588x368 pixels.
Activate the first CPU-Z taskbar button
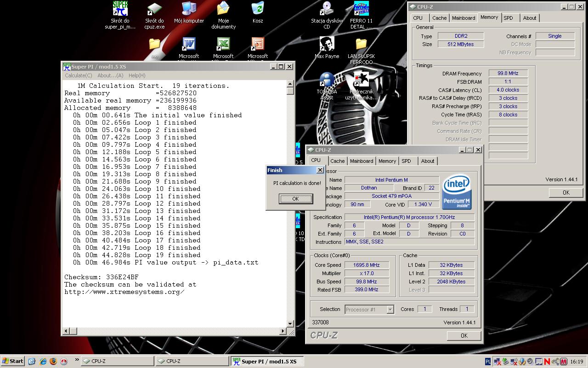pyautogui.click(x=117, y=361)
